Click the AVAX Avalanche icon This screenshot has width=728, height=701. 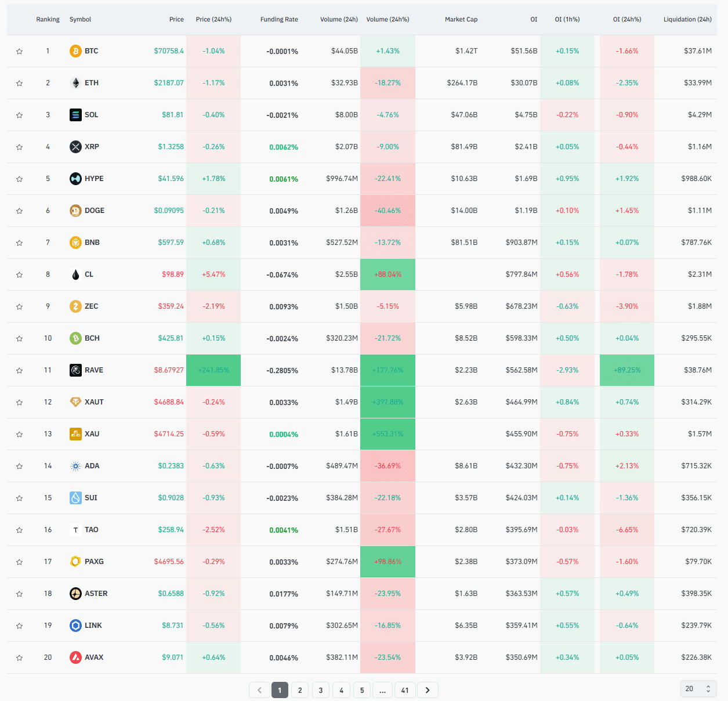(x=75, y=657)
